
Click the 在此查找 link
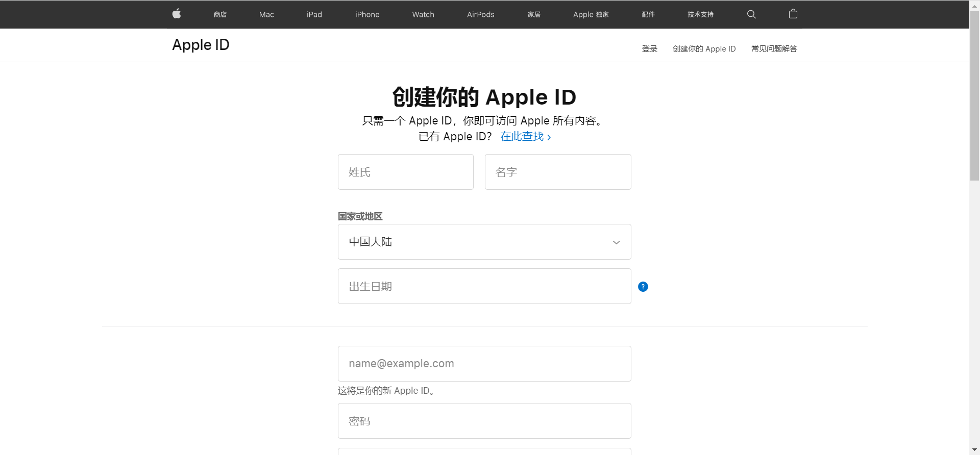[526, 136]
